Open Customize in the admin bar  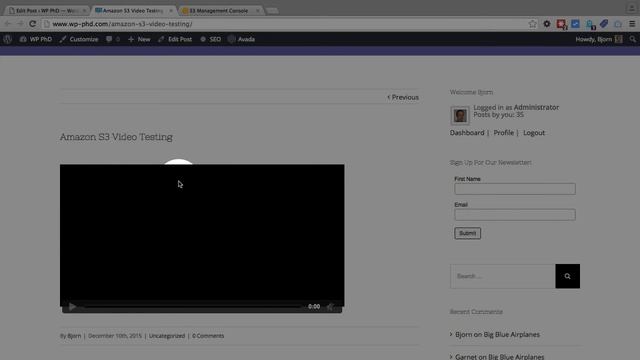point(79,39)
